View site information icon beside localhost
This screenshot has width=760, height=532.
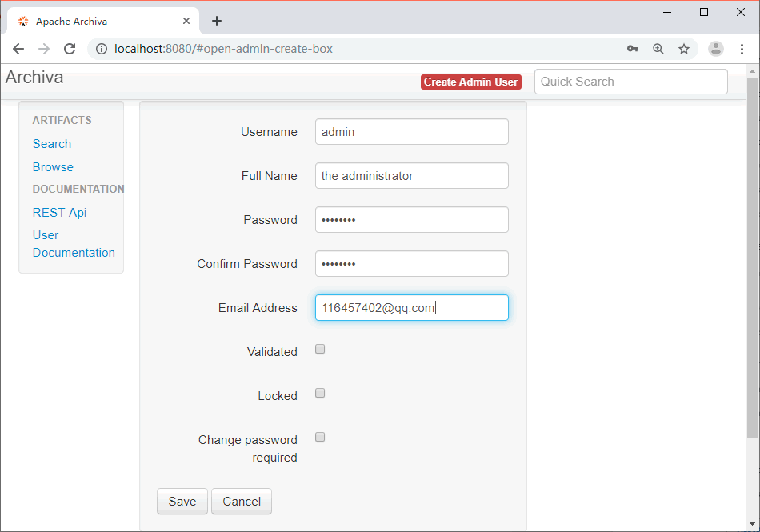point(102,49)
